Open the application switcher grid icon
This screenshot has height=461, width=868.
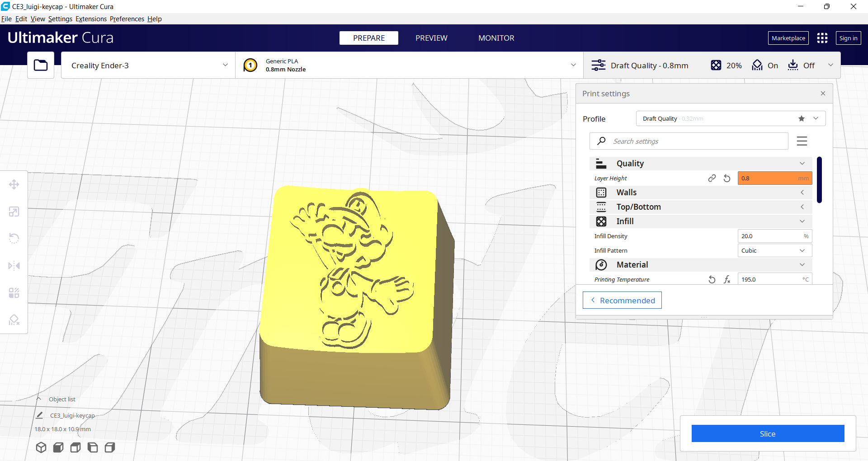(x=822, y=38)
